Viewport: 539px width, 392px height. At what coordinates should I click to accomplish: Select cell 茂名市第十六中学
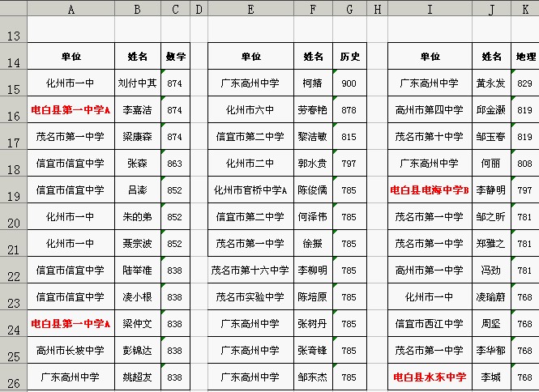pos(250,271)
